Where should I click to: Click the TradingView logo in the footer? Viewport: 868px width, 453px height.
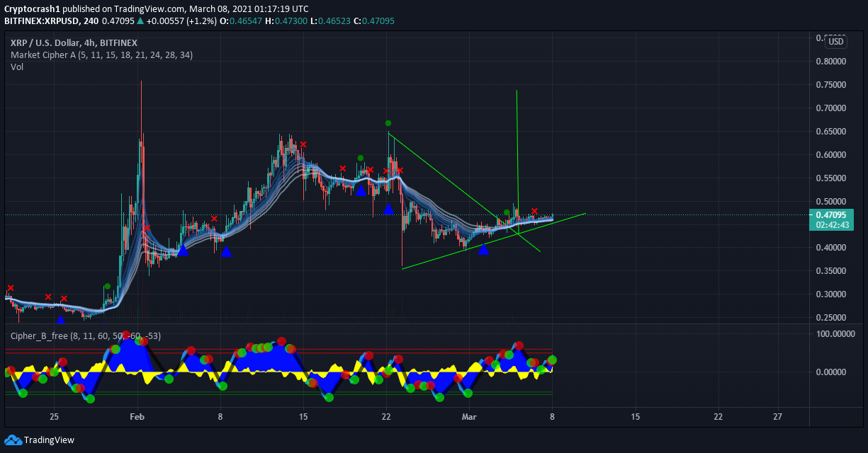click(x=39, y=440)
